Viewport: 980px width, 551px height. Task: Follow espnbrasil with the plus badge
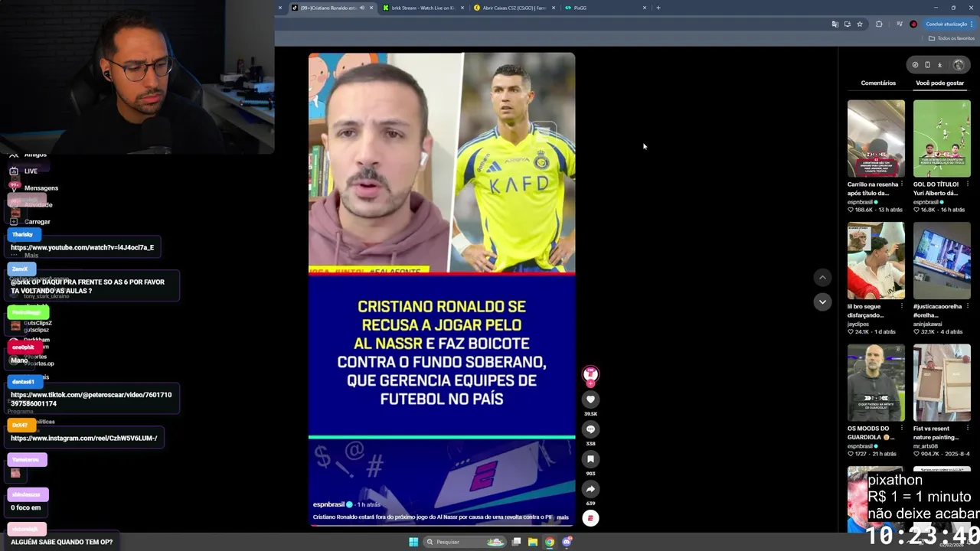click(590, 383)
